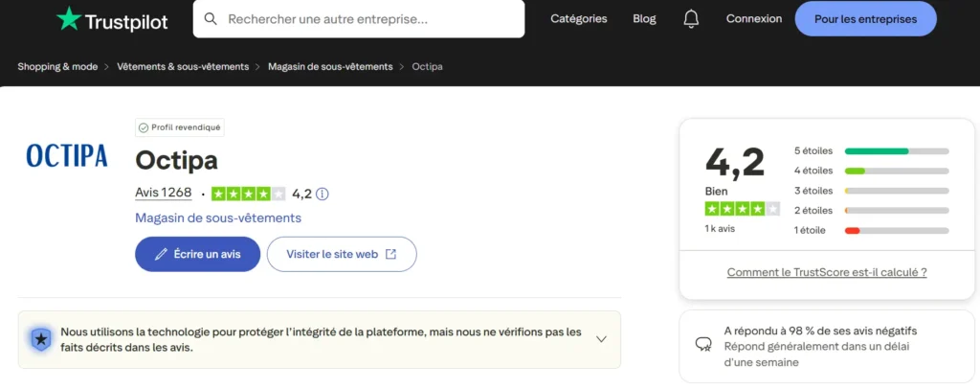Click the Écrire un avis button
The height and width of the screenshot is (389, 980).
pos(197,254)
